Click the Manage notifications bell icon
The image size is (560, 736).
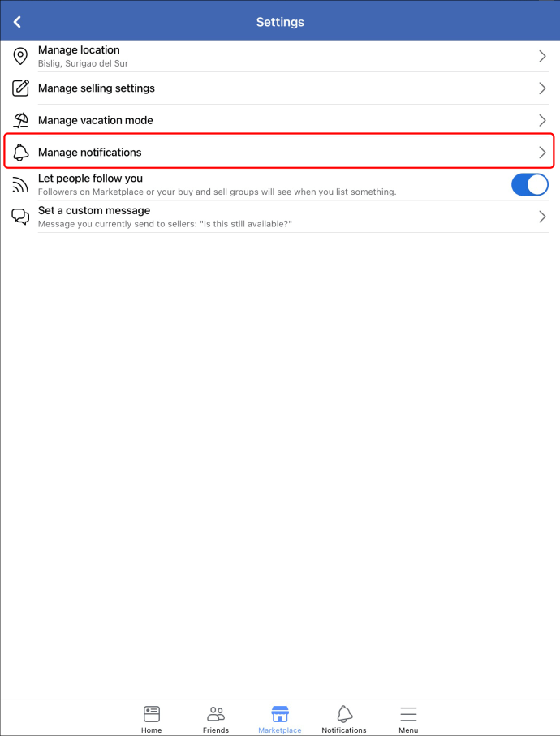click(x=20, y=153)
